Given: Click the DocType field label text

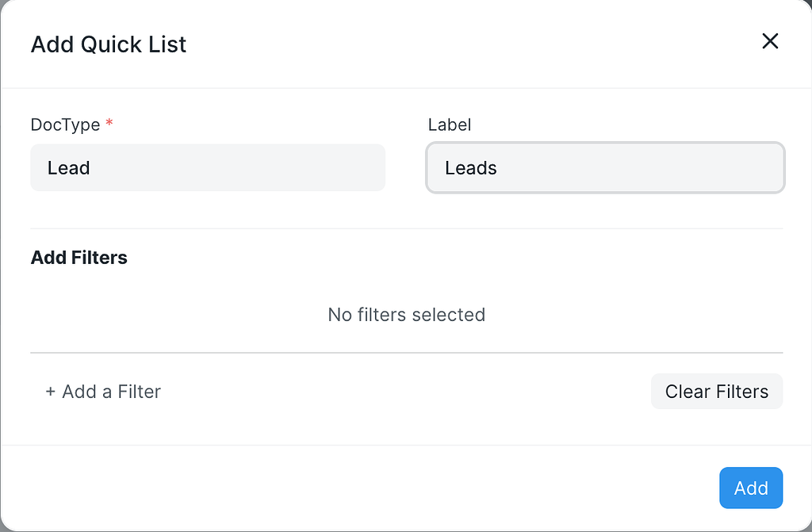Looking at the screenshot, I should (x=64, y=124).
